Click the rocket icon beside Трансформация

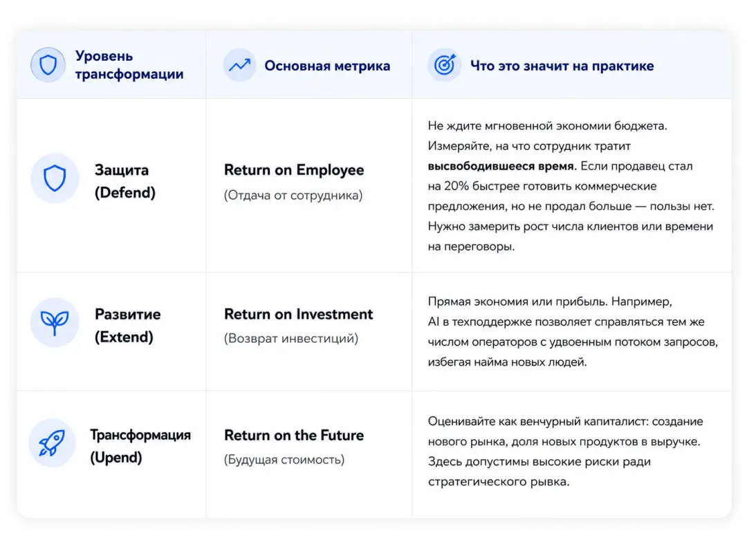[x=52, y=443]
